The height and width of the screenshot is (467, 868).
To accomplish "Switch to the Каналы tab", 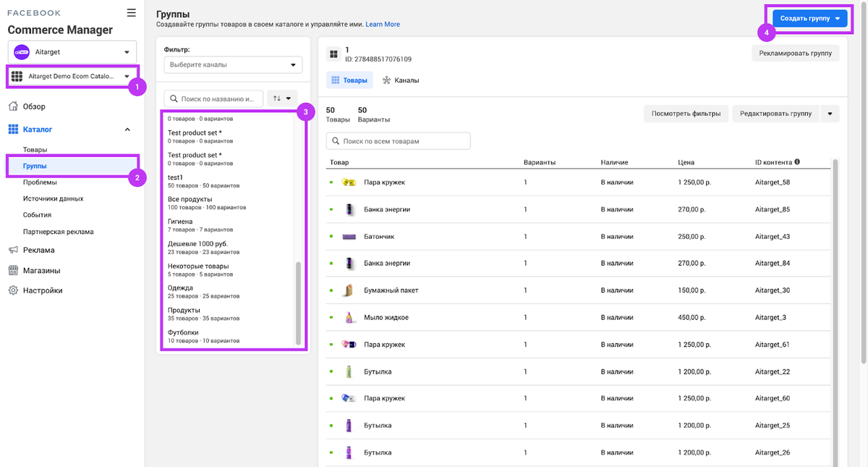I will [401, 80].
